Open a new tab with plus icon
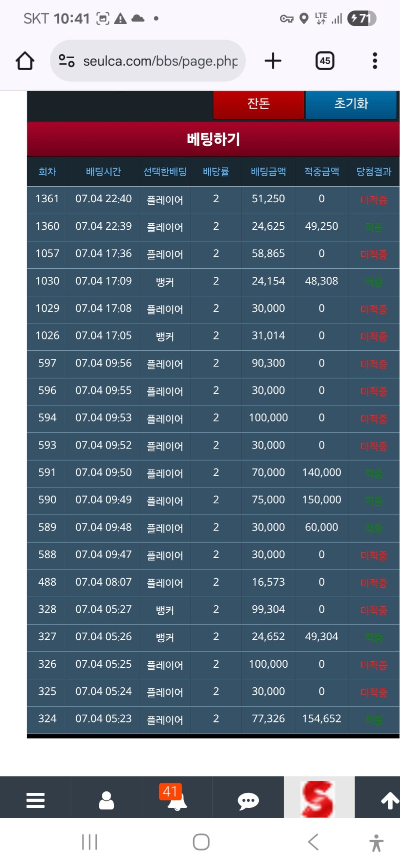 tap(273, 61)
